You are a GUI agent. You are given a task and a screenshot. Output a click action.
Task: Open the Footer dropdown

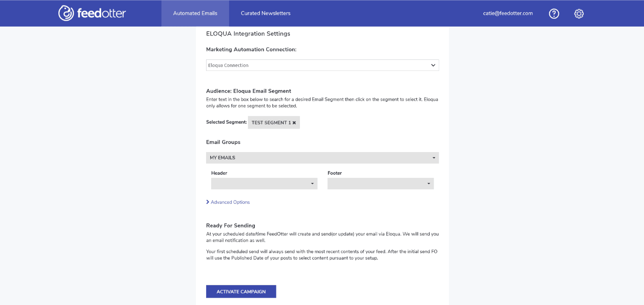pyautogui.click(x=380, y=184)
